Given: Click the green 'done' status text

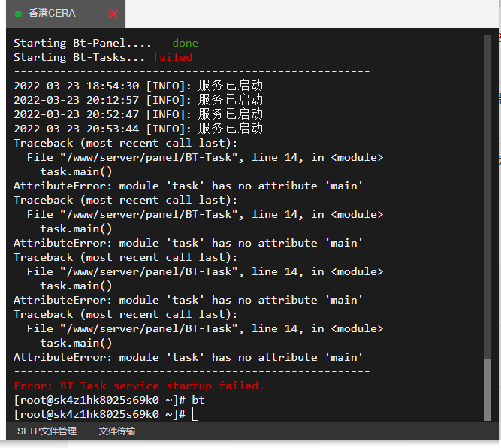Looking at the screenshot, I should 186,43.
